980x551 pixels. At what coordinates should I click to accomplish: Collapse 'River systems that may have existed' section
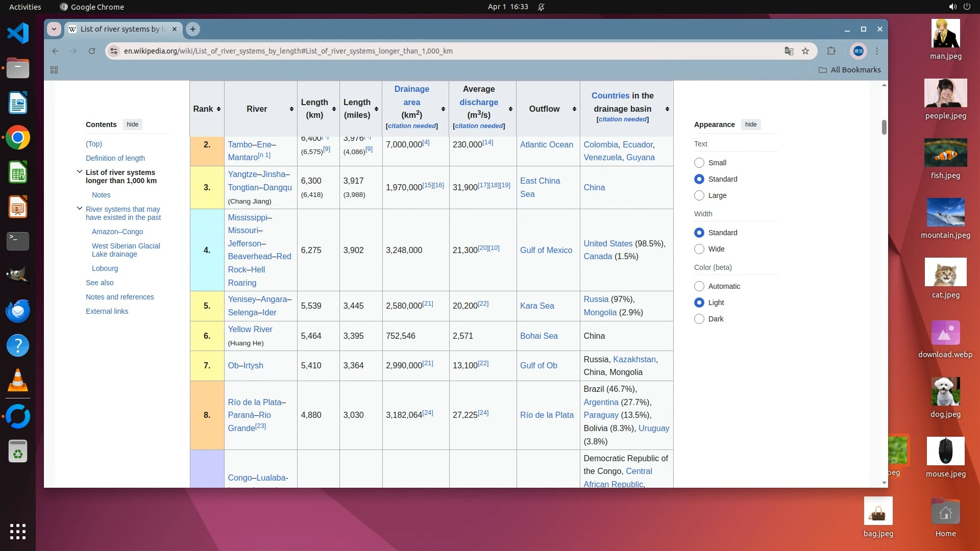click(x=80, y=209)
